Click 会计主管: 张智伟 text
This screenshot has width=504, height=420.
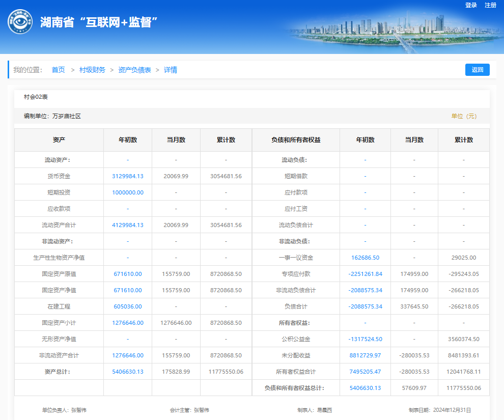pos(189,410)
